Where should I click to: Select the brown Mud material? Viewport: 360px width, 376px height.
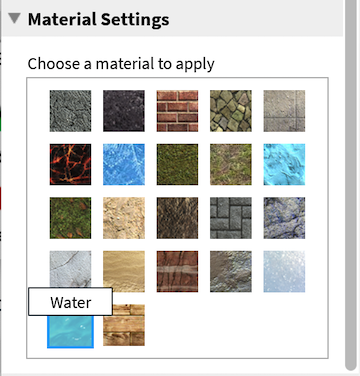click(177, 218)
